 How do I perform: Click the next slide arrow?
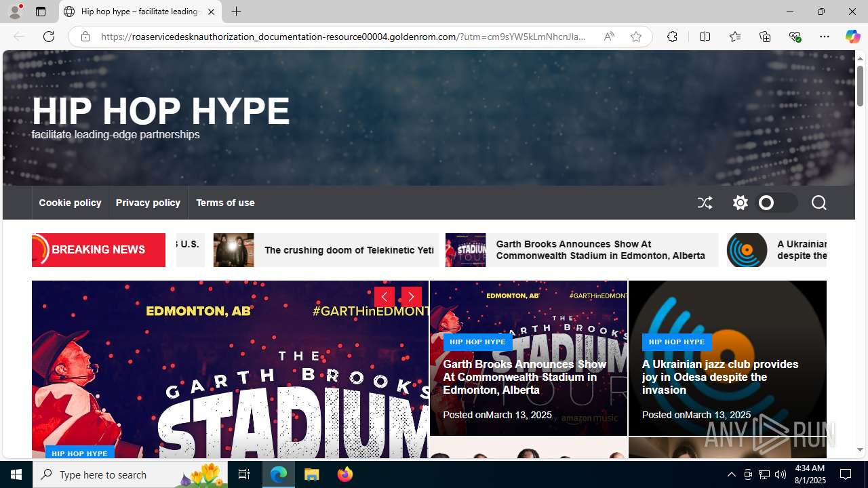411,297
